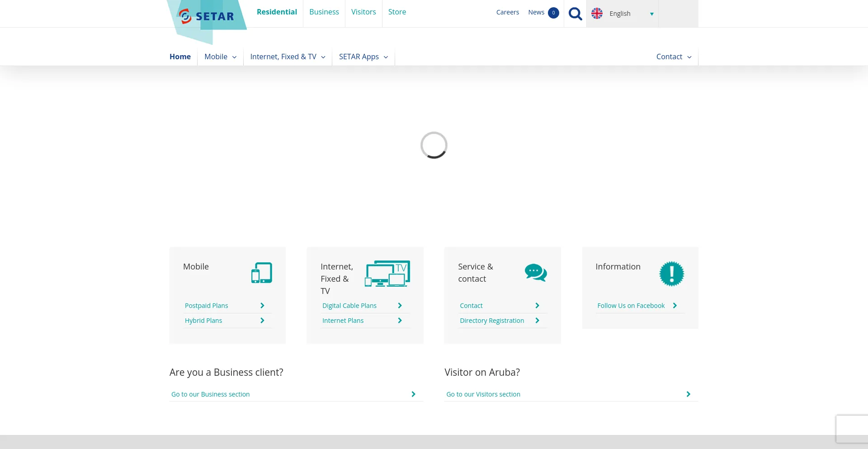868x449 pixels.
Task: Open the Store tab
Action: (397, 12)
